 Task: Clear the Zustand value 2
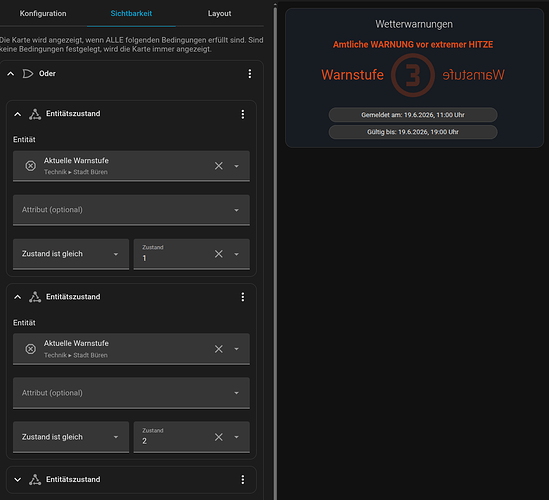click(218, 437)
